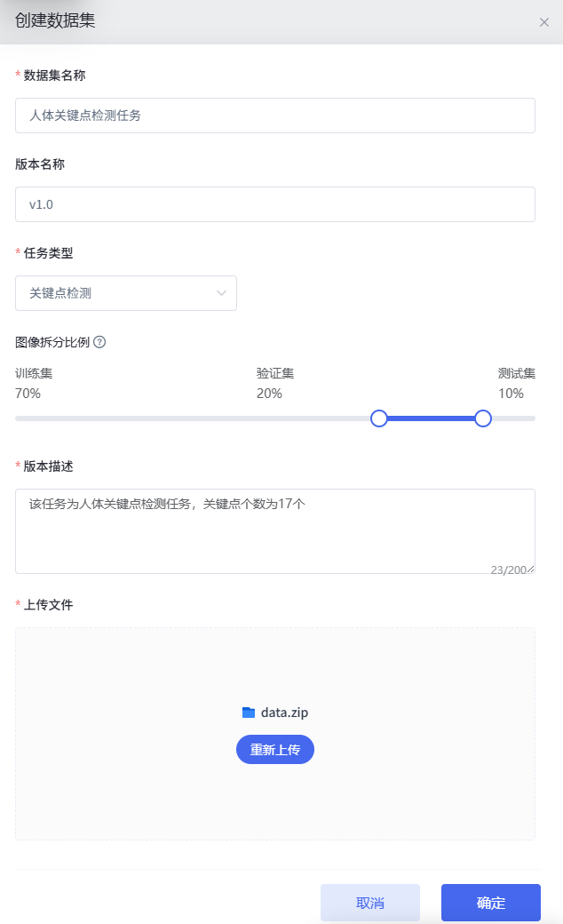Viewport: 563px width, 924px height.
Task: Click the blue folder icon beside data.zip
Action: click(x=249, y=713)
